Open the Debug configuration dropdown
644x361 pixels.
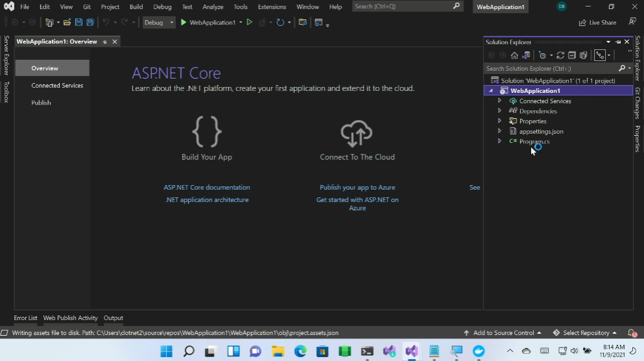coord(159,22)
